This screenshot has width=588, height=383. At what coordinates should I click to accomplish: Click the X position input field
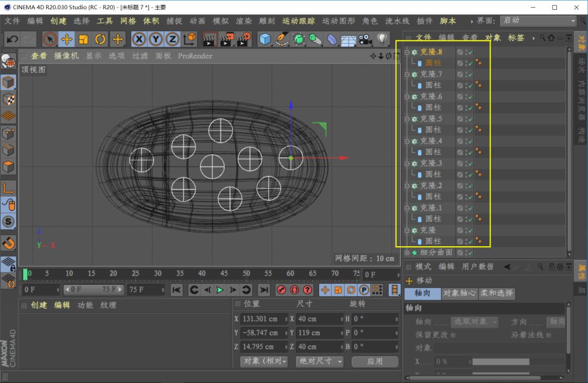(262, 319)
